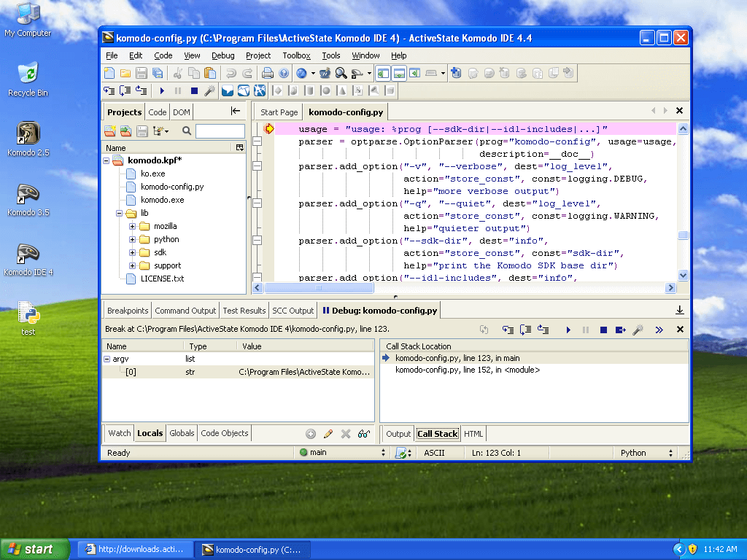Click the pencil edit-variable icon below Locals
This screenshot has width=747, height=560.
click(x=328, y=434)
